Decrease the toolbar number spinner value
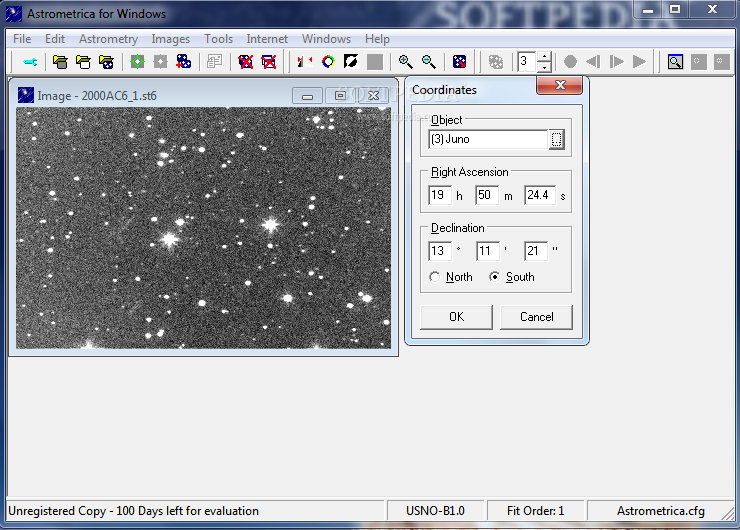The image size is (740, 530). point(545,67)
